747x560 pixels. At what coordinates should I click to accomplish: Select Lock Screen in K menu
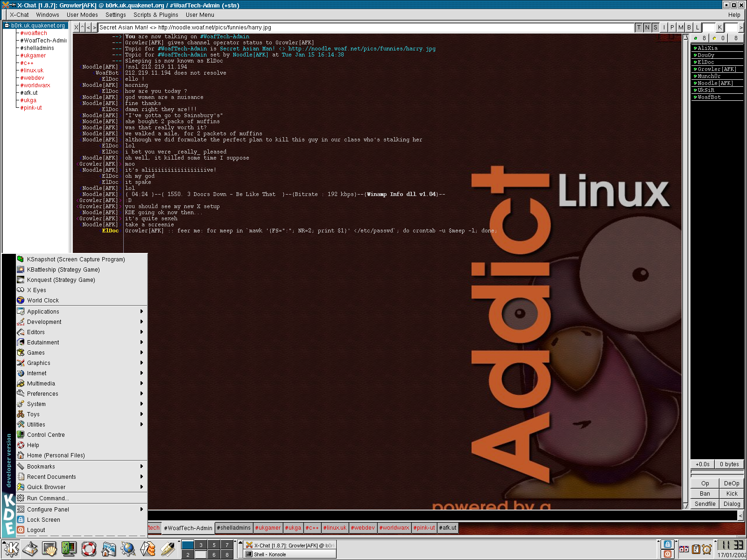(x=81, y=520)
